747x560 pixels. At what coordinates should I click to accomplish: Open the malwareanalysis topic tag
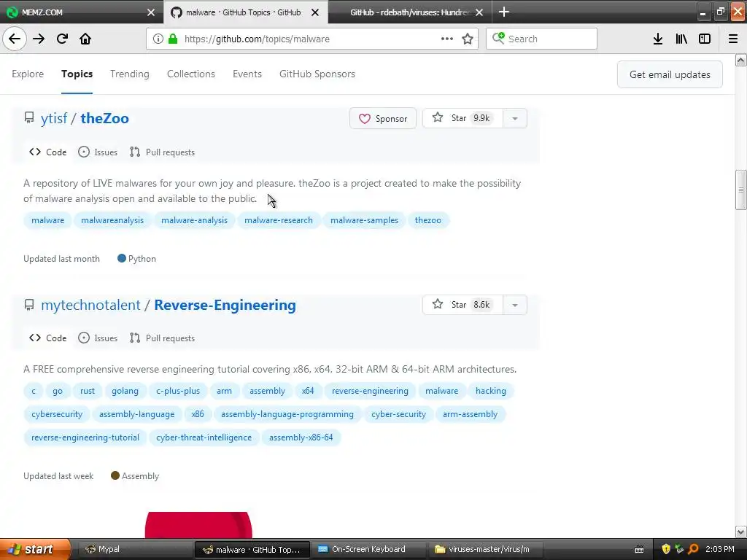[112, 220]
